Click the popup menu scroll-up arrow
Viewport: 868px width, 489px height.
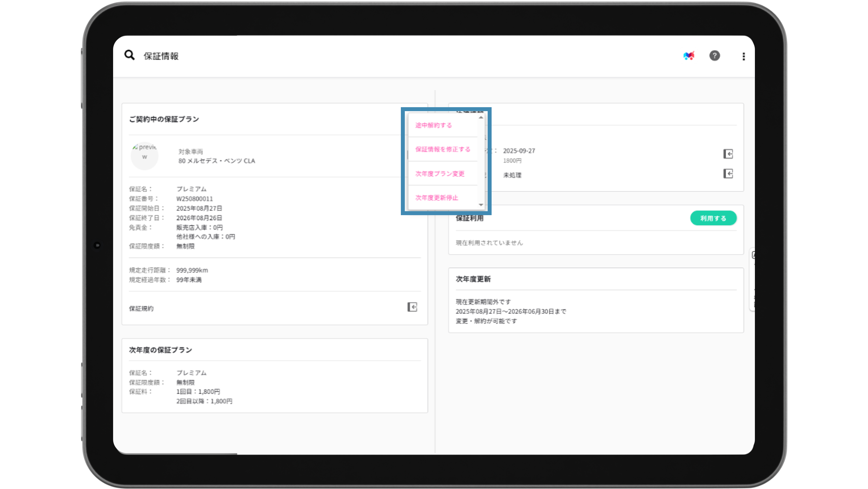pos(481,117)
